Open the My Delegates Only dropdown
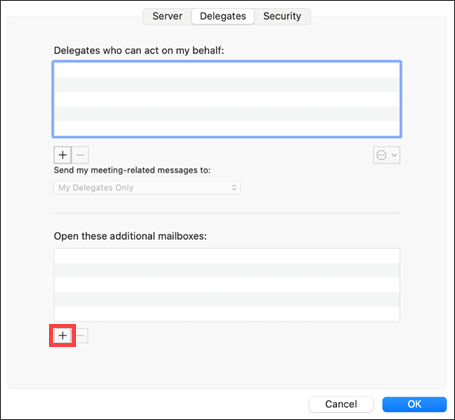 click(x=147, y=188)
